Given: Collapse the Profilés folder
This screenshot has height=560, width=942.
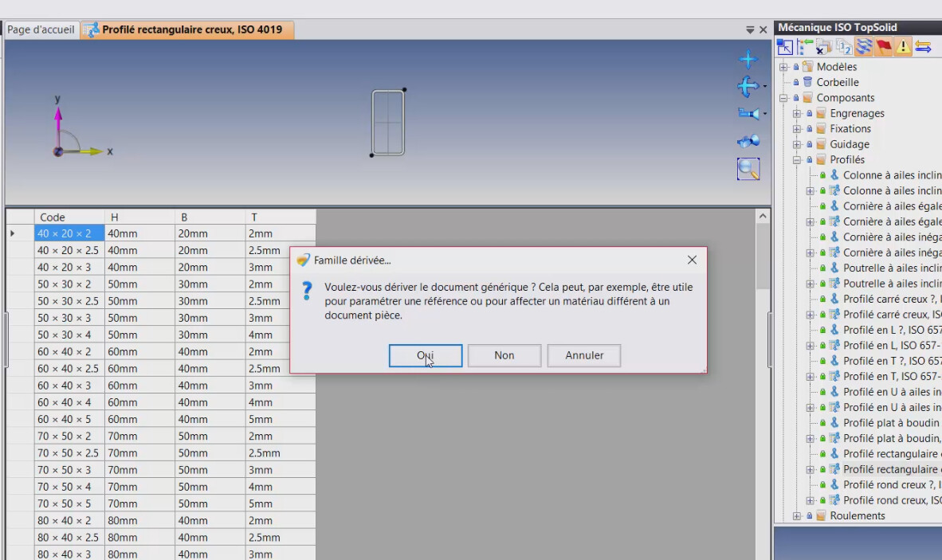Looking at the screenshot, I should click(797, 160).
